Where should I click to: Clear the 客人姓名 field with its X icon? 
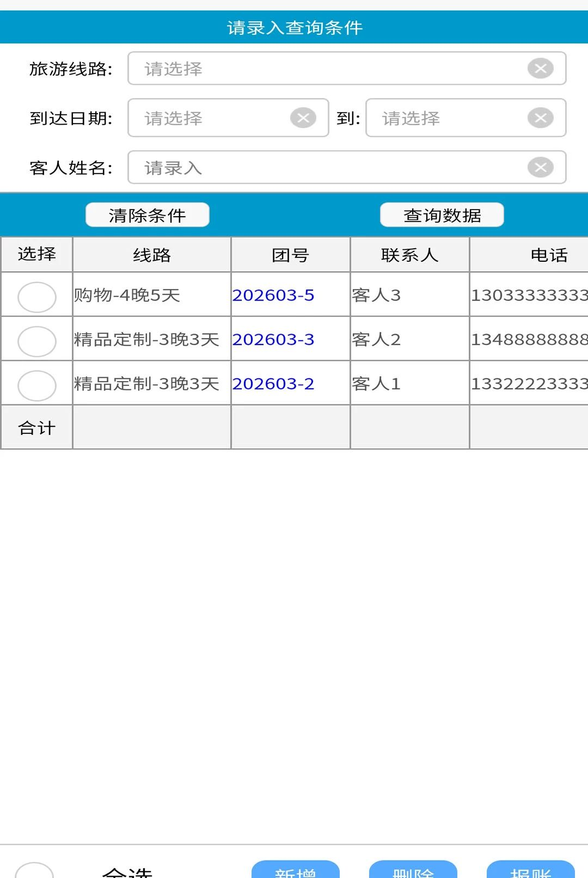(x=540, y=167)
